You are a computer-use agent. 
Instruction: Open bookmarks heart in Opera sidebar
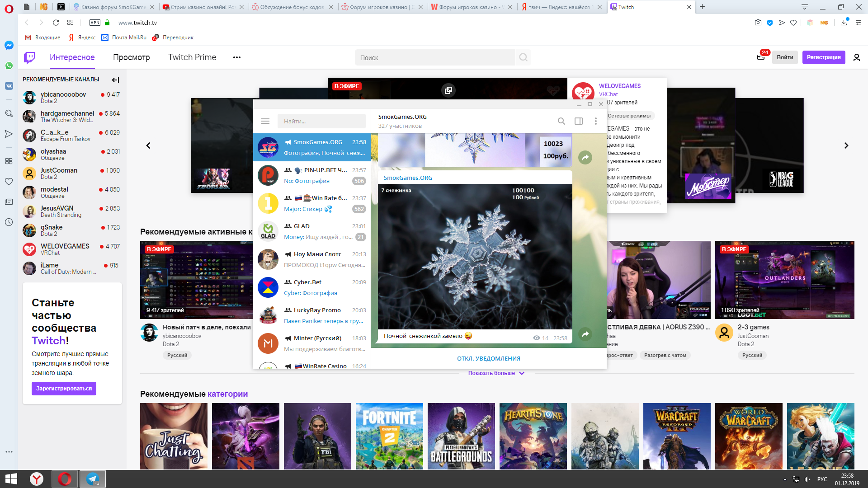click(x=9, y=181)
